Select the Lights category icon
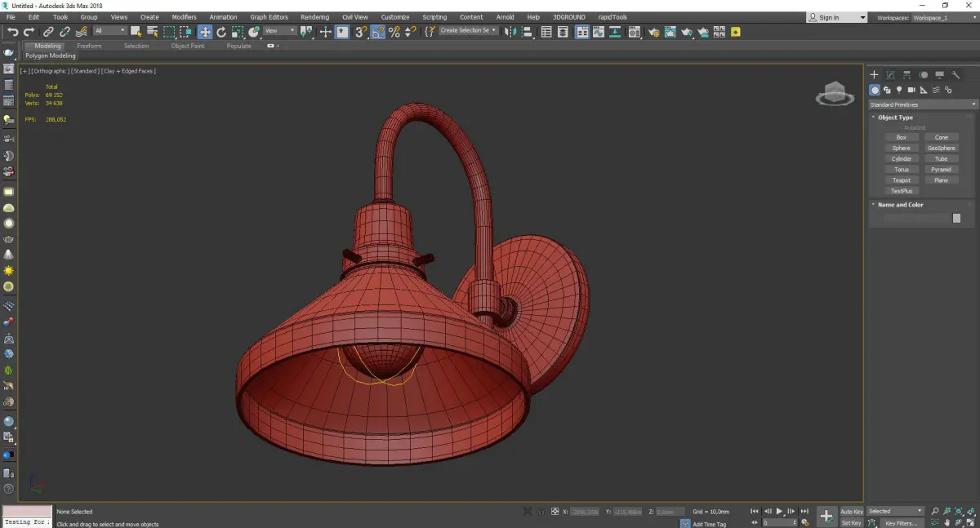The width and height of the screenshot is (980, 528). tap(899, 90)
